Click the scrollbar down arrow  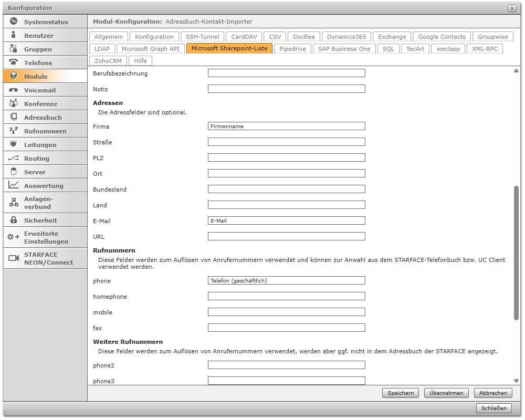pyautogui.click(x=516, y=381)
